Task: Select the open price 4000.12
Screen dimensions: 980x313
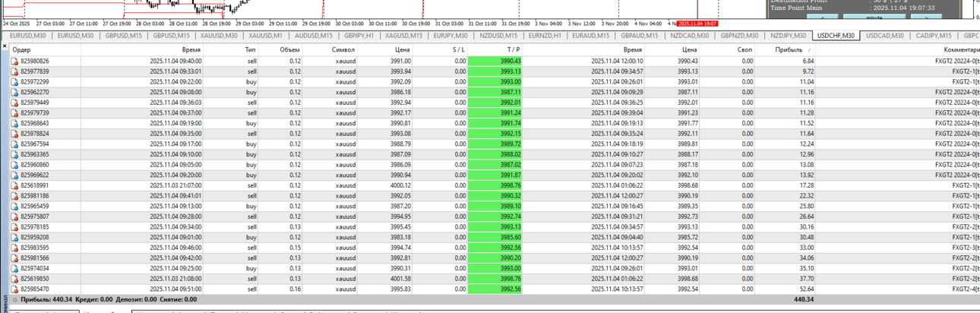Action: click(400, 185)
